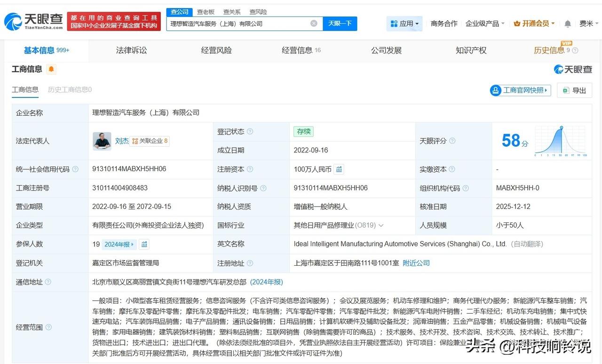Click the 工商官网快照 button
602x364 pixels.
[520, 90]
